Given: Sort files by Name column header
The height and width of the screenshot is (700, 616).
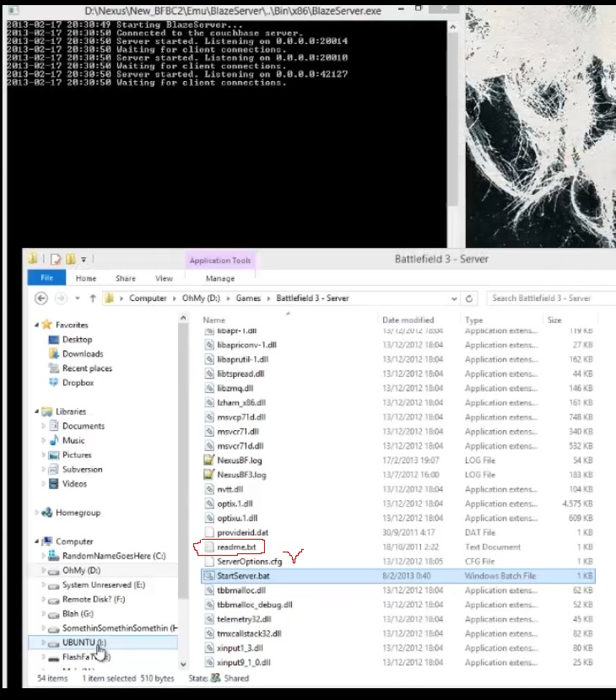Looking at the screenshot, I should 214,320.
